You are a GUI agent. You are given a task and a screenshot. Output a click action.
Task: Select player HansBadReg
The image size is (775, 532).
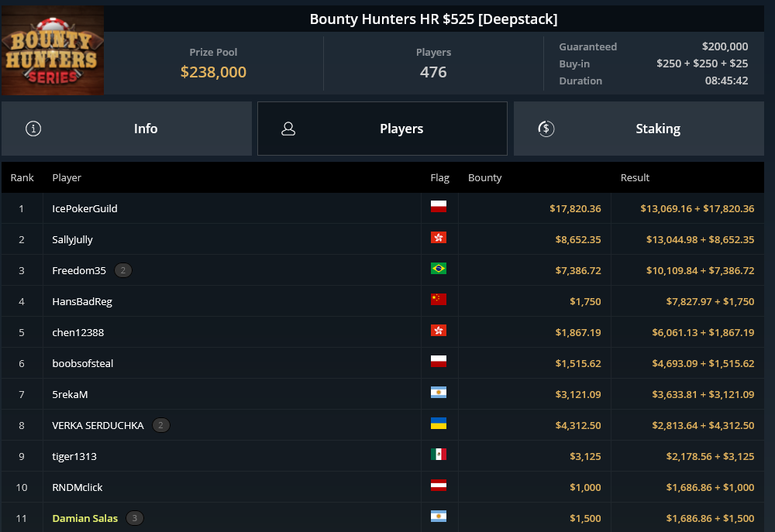click(83, 301)
